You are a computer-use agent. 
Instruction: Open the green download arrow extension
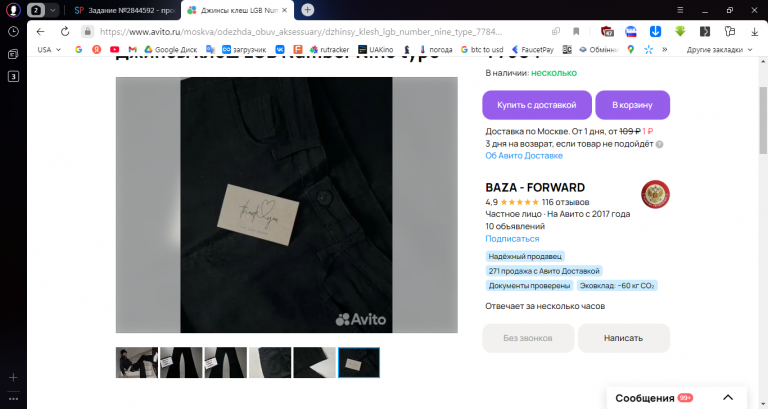coord(680,31)
